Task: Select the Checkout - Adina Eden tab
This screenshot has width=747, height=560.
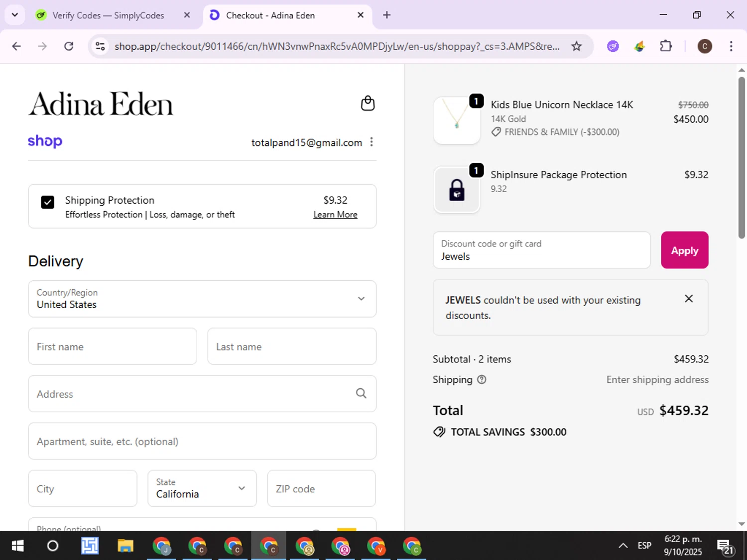Action: pos(286,15)
